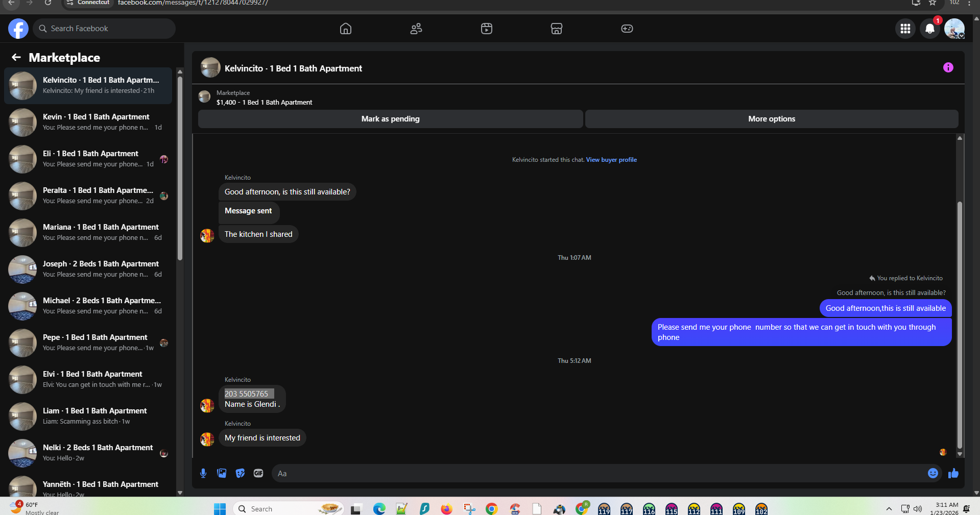
Task: Open More options for the listing
Action: [x=772, y=119]
